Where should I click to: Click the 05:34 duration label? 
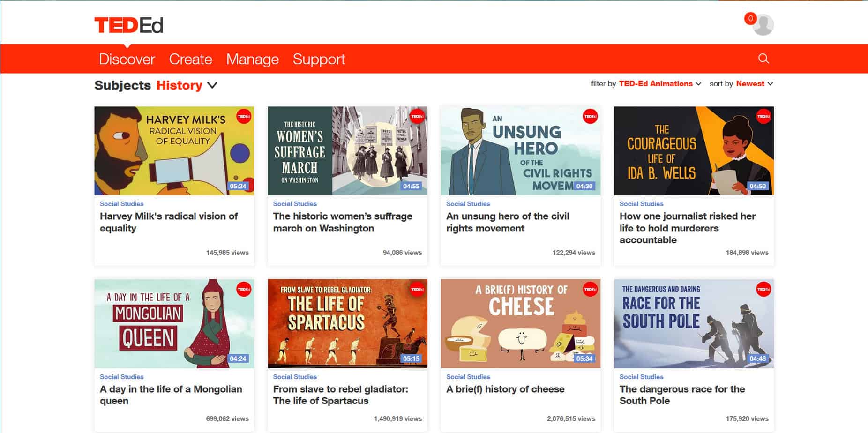pos(584,359)
